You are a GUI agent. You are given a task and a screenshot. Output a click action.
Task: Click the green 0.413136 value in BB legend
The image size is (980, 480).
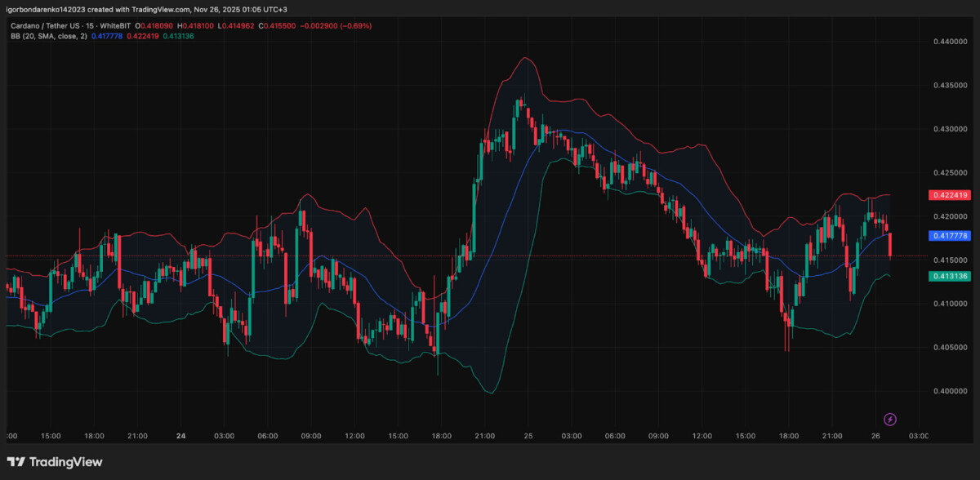click(x=179, y=36)
